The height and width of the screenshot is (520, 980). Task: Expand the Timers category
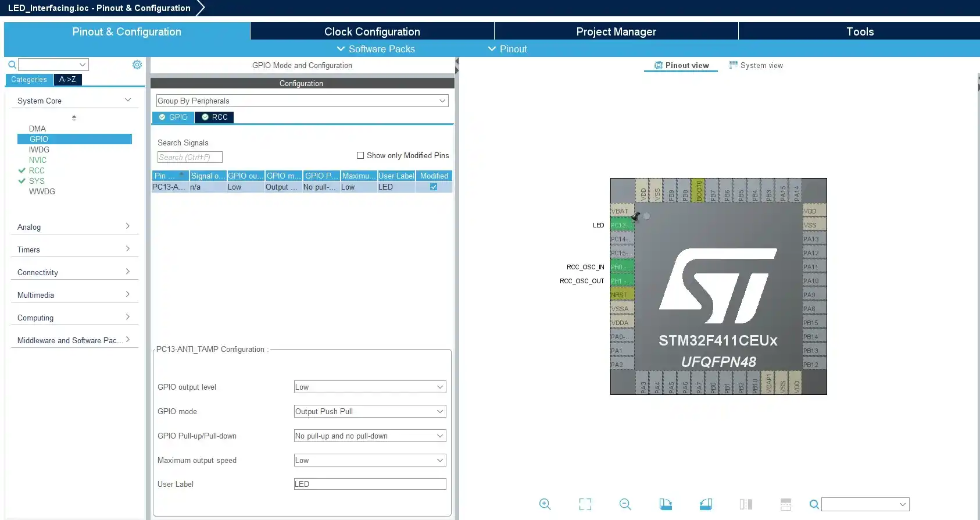[74, 250]
